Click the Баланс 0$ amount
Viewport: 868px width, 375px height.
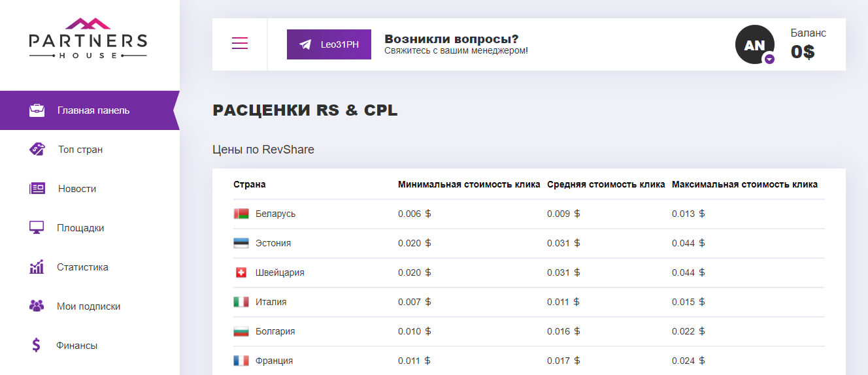pos(803,52)
